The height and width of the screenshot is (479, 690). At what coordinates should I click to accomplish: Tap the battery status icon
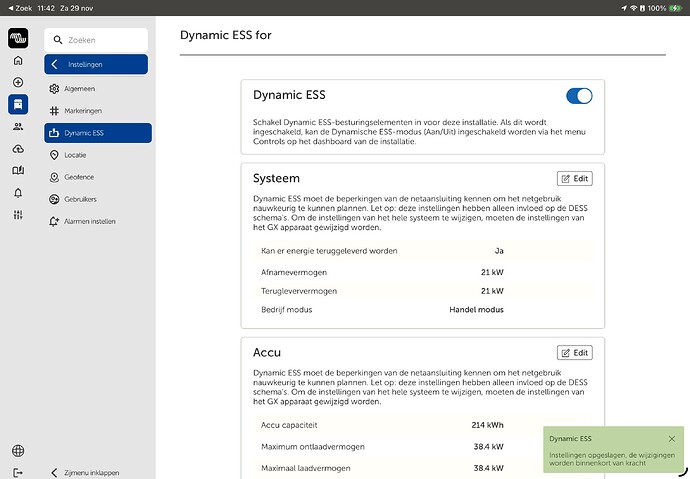point(675,8)
